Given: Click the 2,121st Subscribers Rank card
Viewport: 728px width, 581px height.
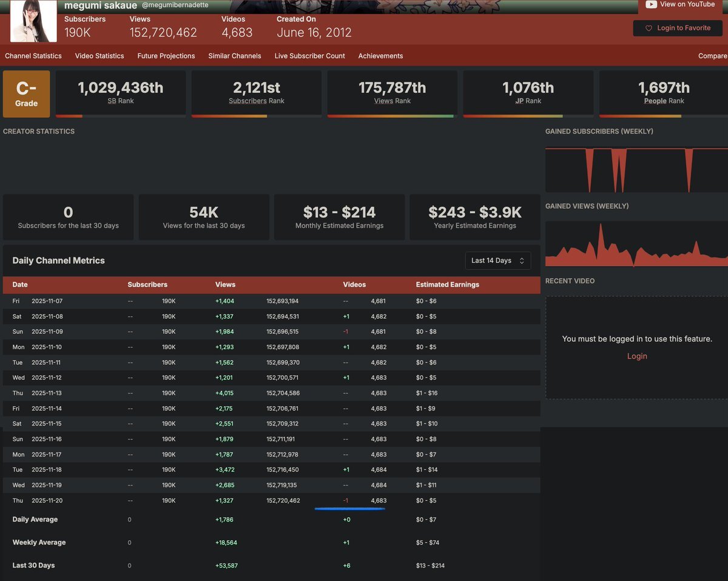Looking at the screenshot, I should (x=257, y=93).
